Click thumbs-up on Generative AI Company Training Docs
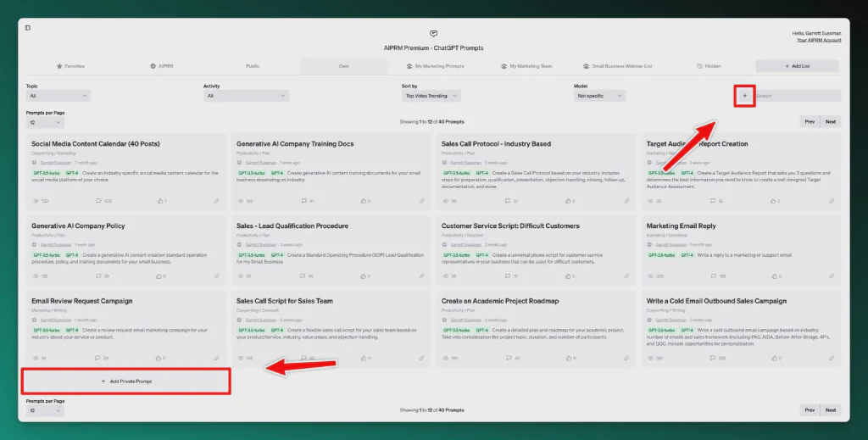868x440 pixels. tap(363, 201)
